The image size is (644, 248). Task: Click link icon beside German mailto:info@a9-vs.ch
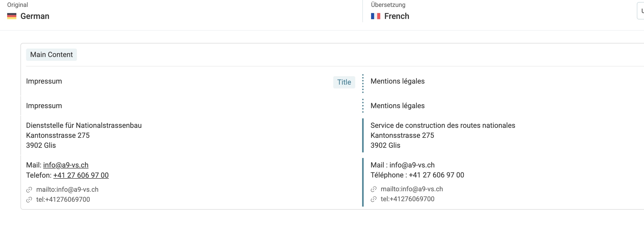pyautogui.click(x=29, y=190)
